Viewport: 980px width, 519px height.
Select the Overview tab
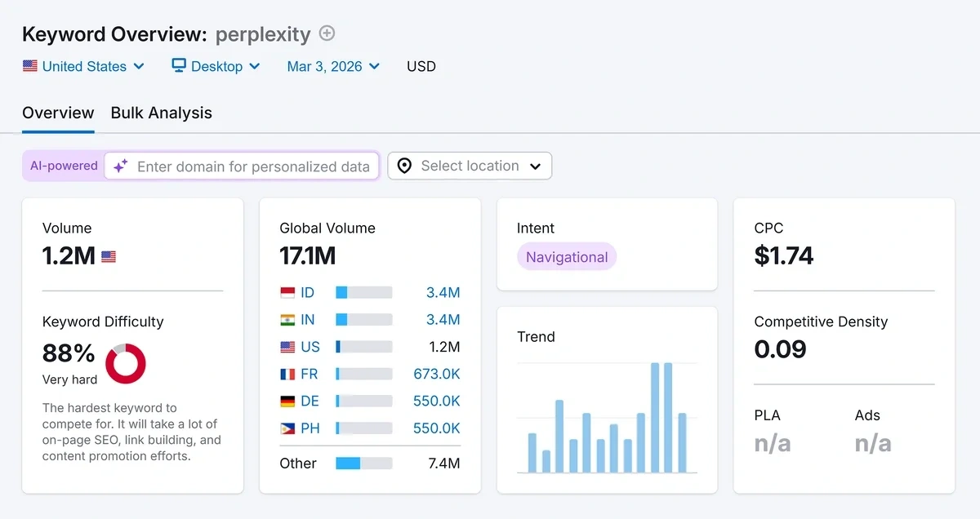58,113
